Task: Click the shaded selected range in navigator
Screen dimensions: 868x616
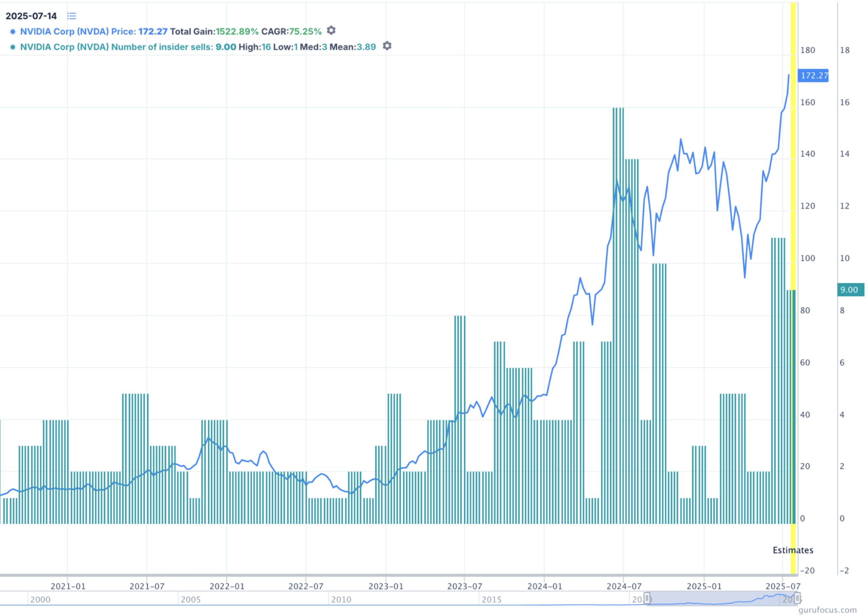Action: click(x=722, y=598)
